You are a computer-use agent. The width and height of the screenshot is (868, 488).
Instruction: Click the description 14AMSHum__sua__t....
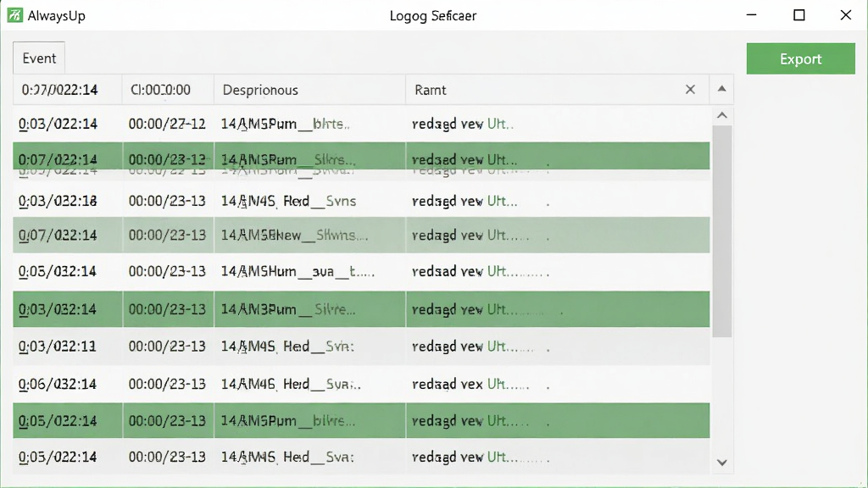pos(298,272)
